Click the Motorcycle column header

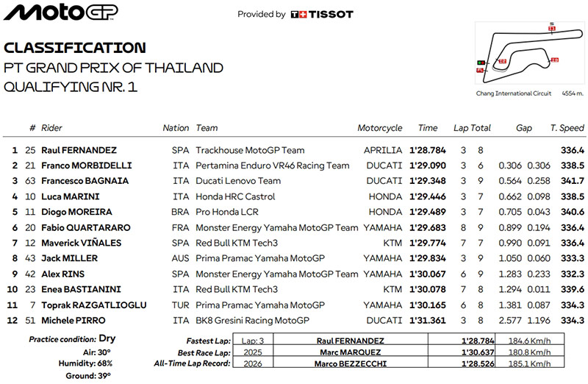coord(379,128)
